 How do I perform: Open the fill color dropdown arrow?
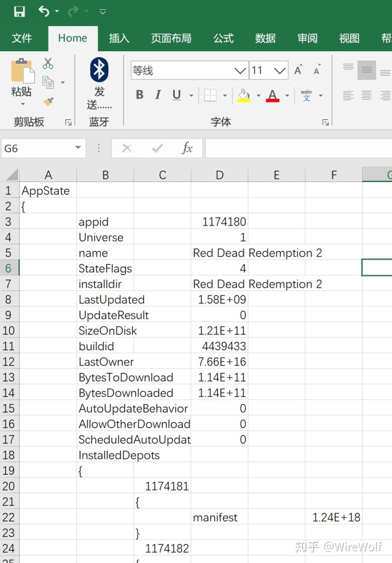click(x=258, y=95)
